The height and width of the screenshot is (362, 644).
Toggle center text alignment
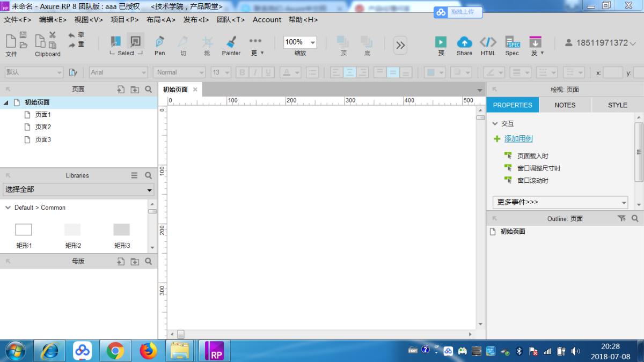350,72
